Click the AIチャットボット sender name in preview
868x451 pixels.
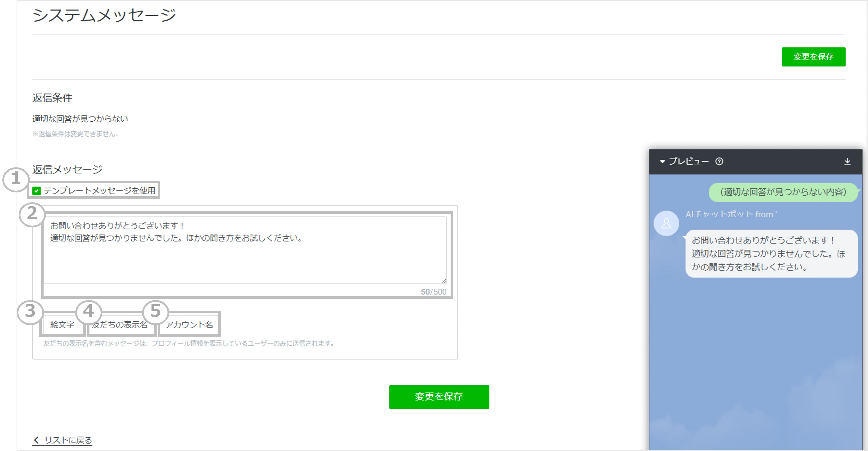pyautogui.click(x=731, y=214)
